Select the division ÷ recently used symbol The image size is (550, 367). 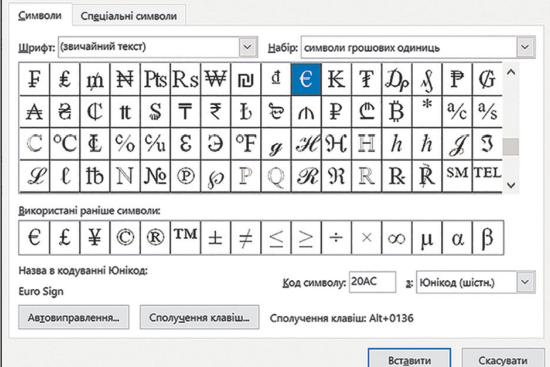336,238
